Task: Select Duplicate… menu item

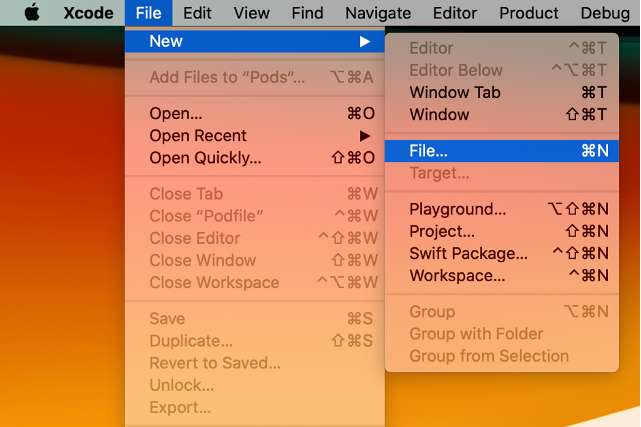Action: tap(255, 340)
